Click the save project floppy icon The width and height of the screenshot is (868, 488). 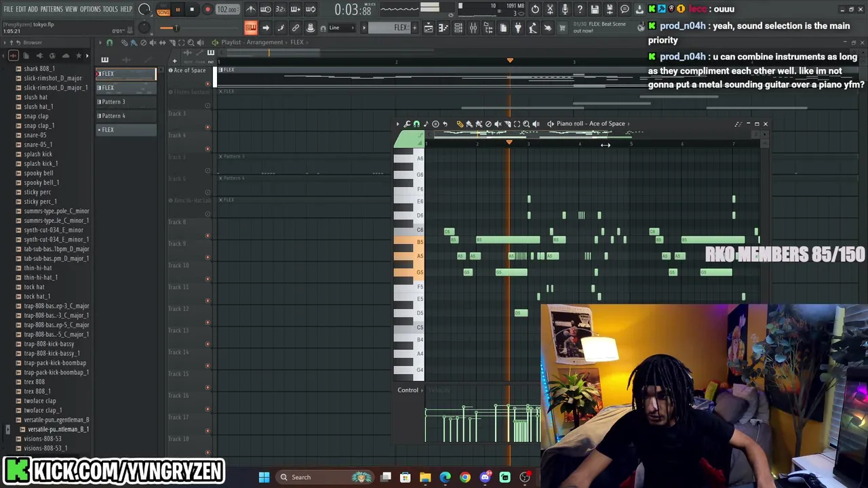[x=595, y=9]
